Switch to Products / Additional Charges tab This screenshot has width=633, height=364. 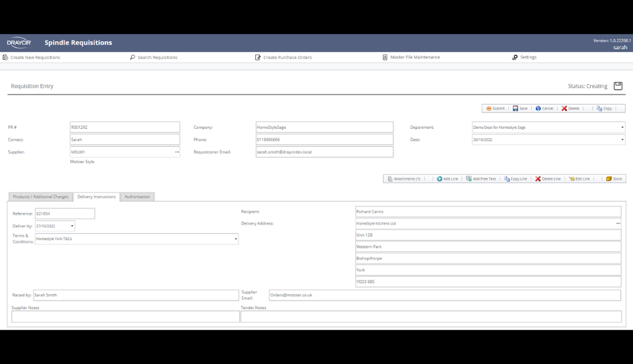pos(40,197)
